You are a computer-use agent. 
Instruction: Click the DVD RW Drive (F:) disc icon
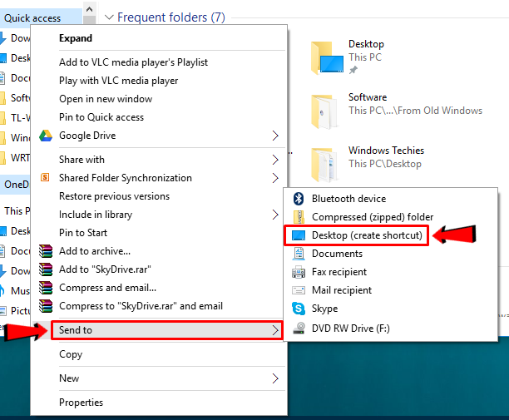(x=299, y=328)
